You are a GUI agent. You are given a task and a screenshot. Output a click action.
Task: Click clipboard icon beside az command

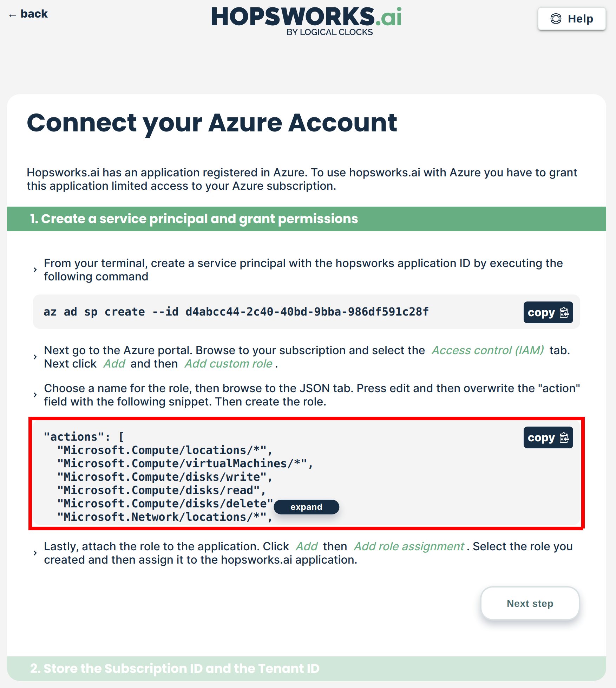tap(564, 312)
